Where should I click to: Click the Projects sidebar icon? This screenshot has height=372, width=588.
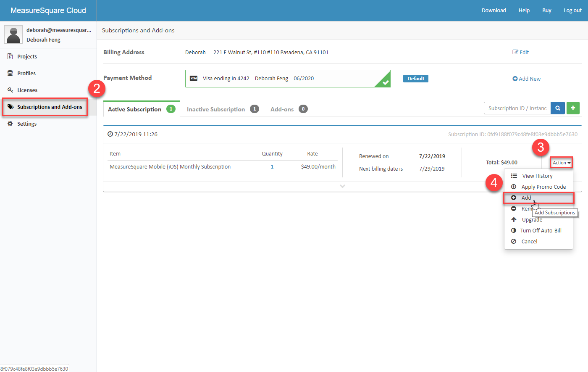click(x=10, y=56)
